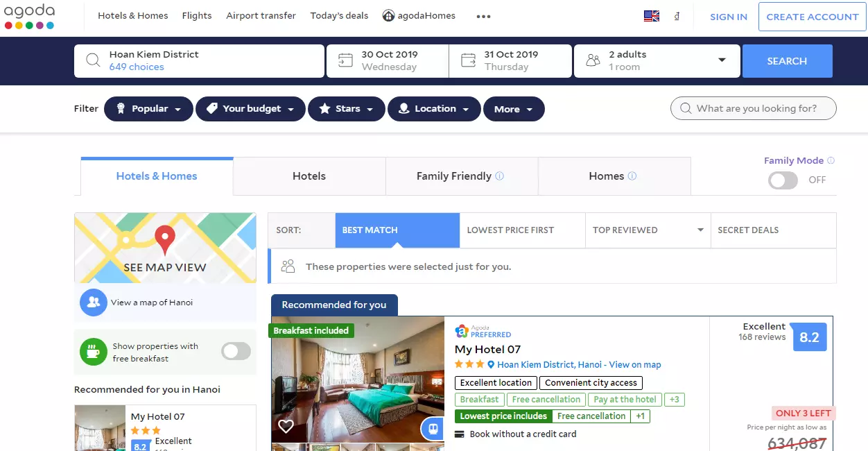Enable show properties with free breakfast
The width and height of the screenshot is (868, 451).
click(236, 351)
